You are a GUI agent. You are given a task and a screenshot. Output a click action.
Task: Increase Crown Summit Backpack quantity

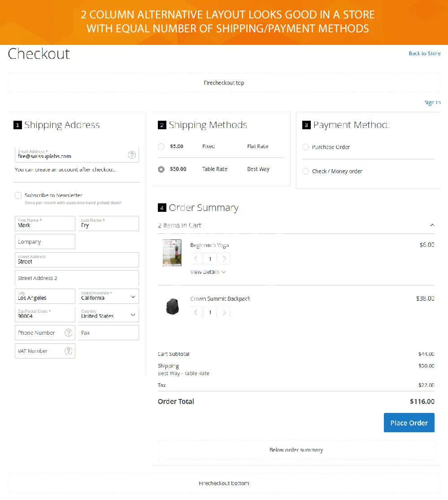(224, 312)
